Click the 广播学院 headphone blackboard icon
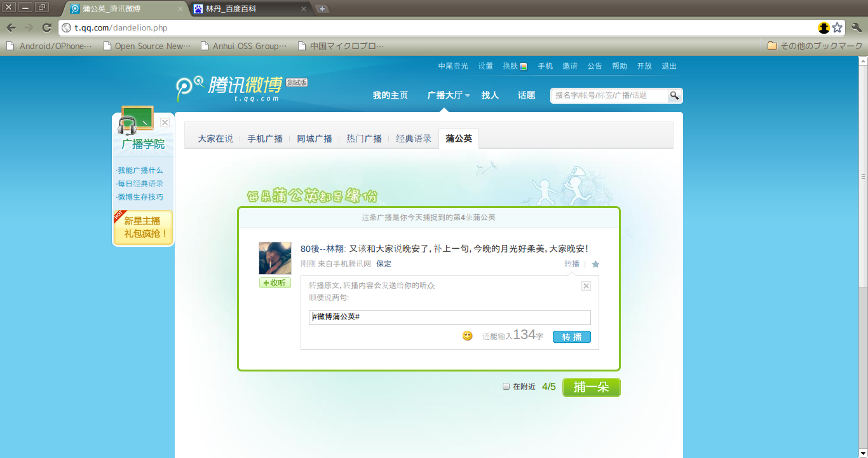Image resolution: width=868 pixels, height=458 pixels. point(135,120)
